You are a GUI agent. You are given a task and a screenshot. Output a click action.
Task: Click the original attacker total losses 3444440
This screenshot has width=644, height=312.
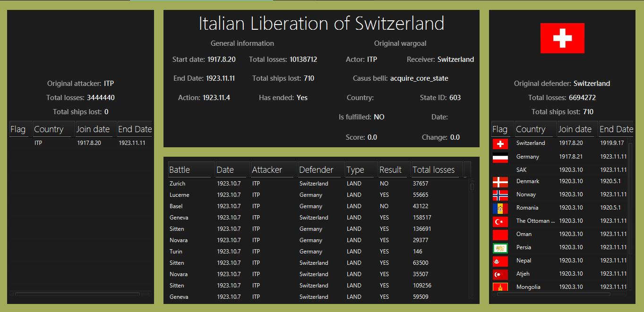[101, 98]
